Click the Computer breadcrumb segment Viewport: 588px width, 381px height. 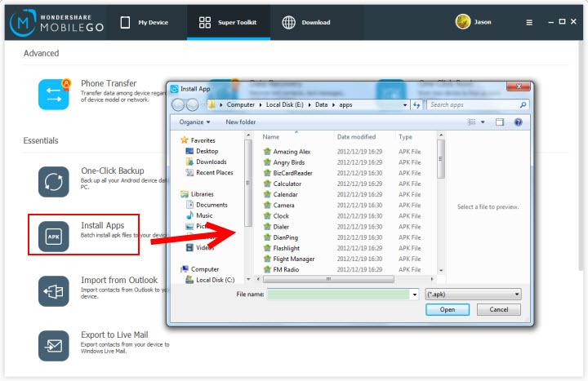(241, 105)
